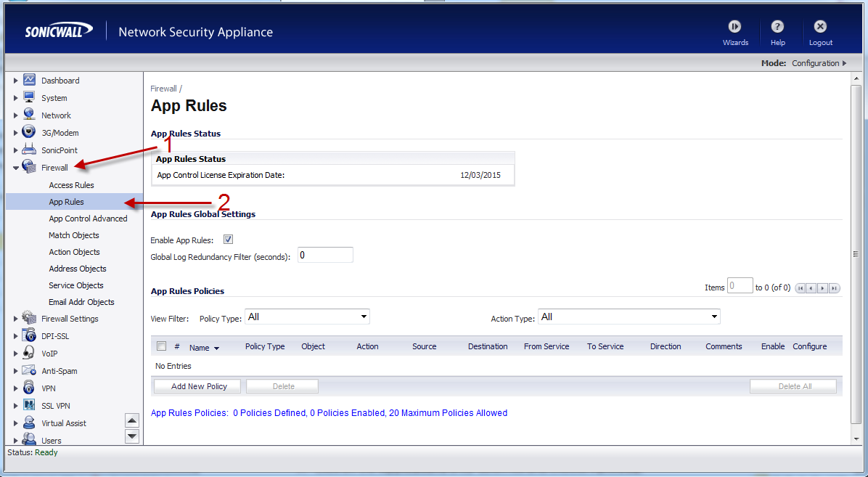Open Action Objects page
Screen dimensions: 868x477
point(74,251)
